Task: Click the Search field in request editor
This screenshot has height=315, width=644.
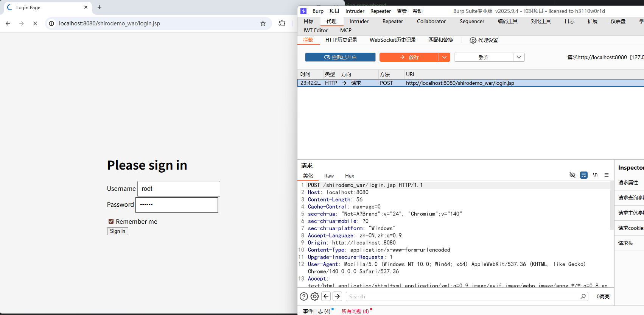Action: (x=464, y=296)
